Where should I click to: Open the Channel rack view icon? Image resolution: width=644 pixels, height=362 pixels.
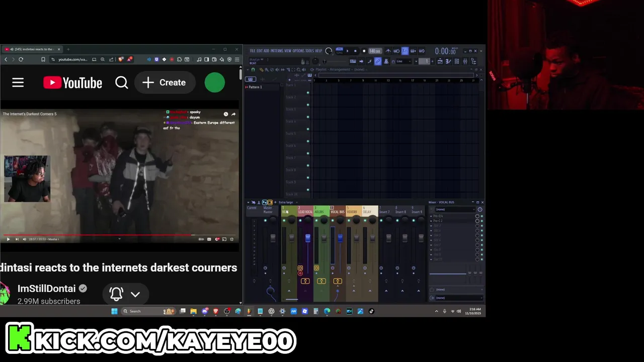click(457, 61)
